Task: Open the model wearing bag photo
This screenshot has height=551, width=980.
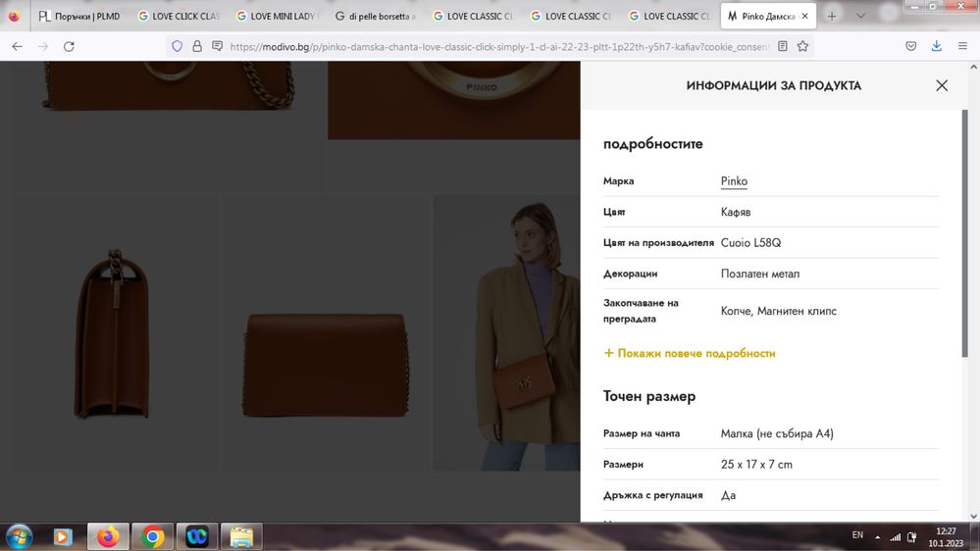Action: (507, 333)
